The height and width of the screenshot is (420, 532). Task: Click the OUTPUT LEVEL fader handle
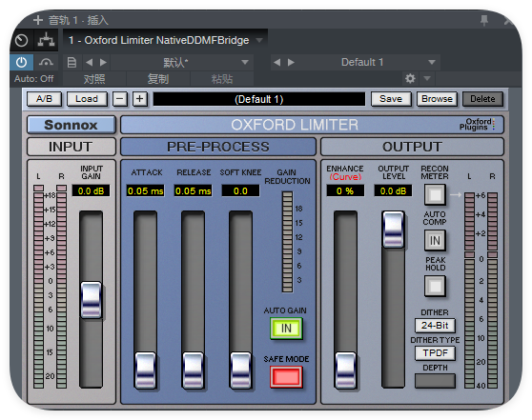pyautogui.click(x=393, y=230)
